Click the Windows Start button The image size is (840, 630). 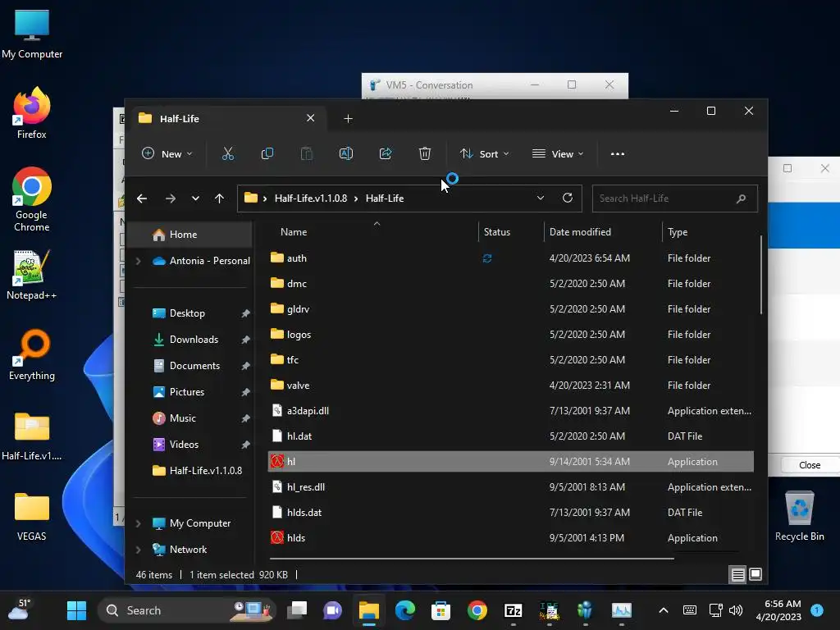pos(76,610)
